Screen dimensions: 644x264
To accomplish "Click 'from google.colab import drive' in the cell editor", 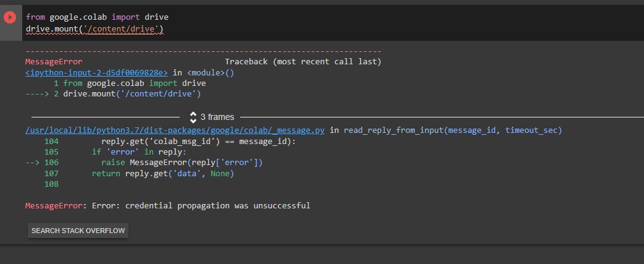I will pyautogui.click(x=98, y=17).
